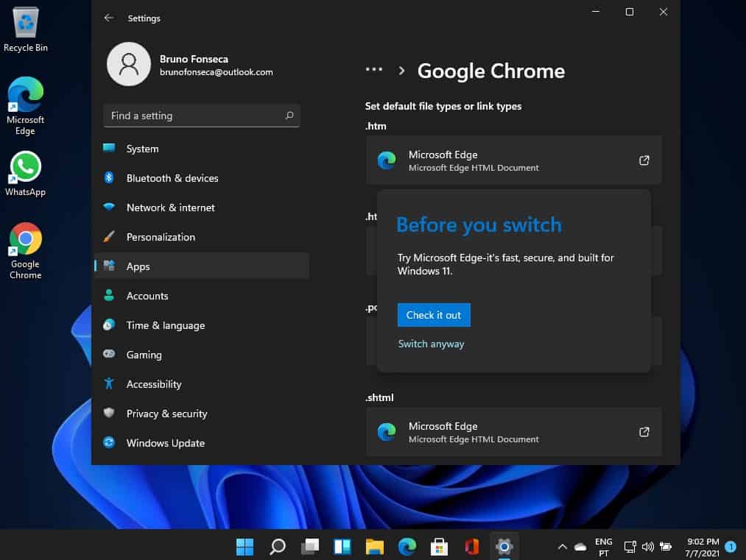Open the Bruno Fonseca account avatar
746x560 pixels.
coord(128,64)
